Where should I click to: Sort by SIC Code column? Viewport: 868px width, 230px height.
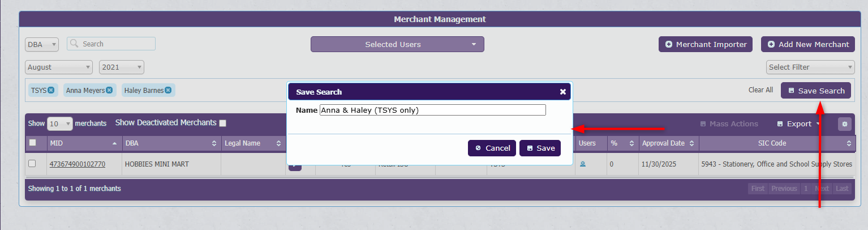[x=776, y=143]
